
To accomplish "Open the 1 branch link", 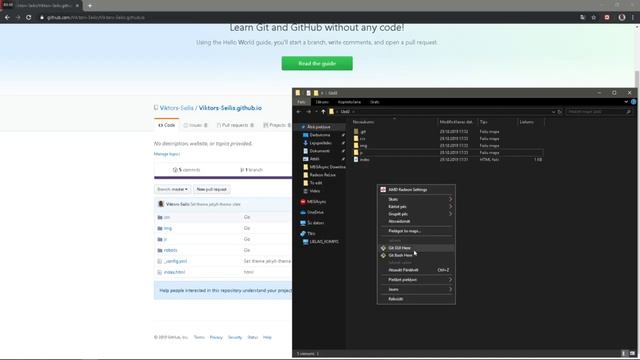I will (x=251, y=170).
